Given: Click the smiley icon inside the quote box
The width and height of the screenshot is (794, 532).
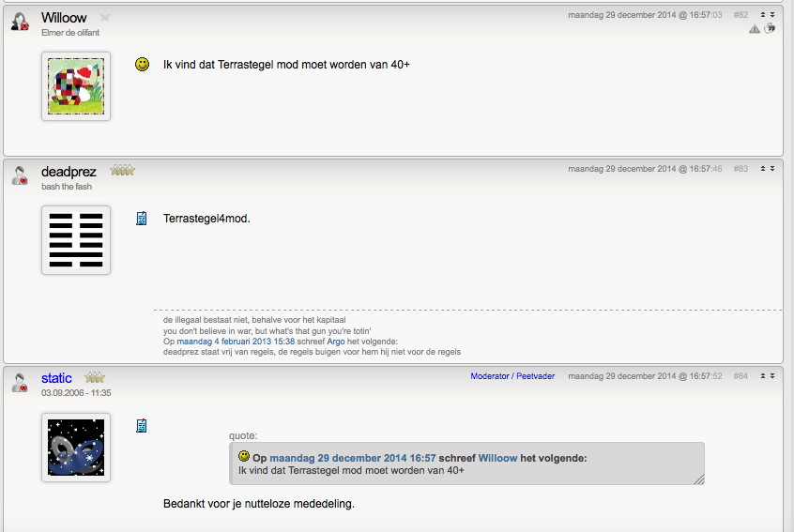Looking at the screenshot, I should tap(244, 456).
